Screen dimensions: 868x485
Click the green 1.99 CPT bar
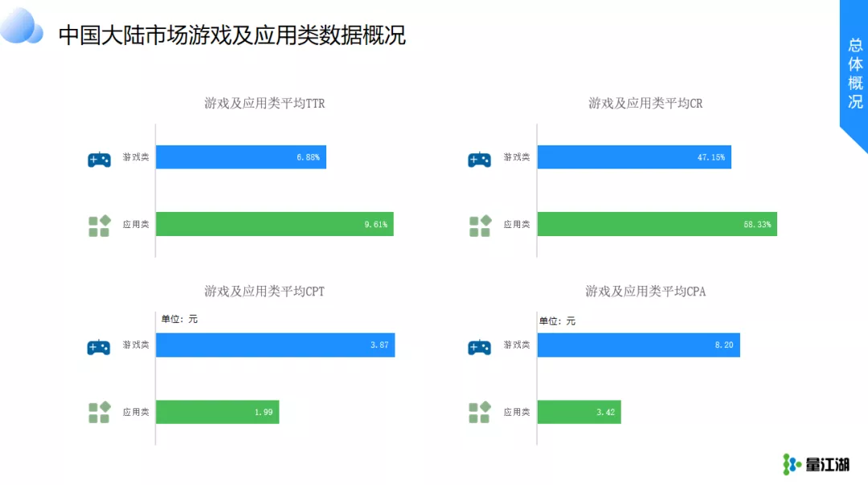coord(218,412)
